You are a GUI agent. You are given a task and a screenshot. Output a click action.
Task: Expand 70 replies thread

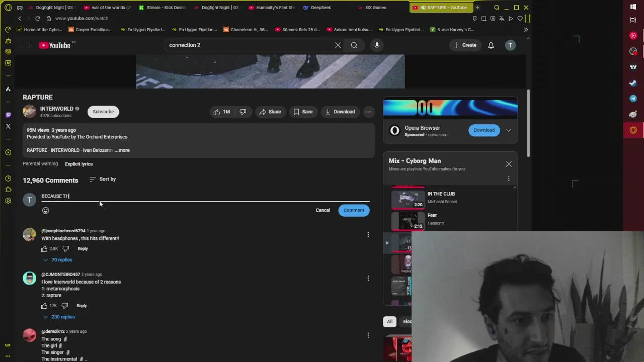click(57, 260)
